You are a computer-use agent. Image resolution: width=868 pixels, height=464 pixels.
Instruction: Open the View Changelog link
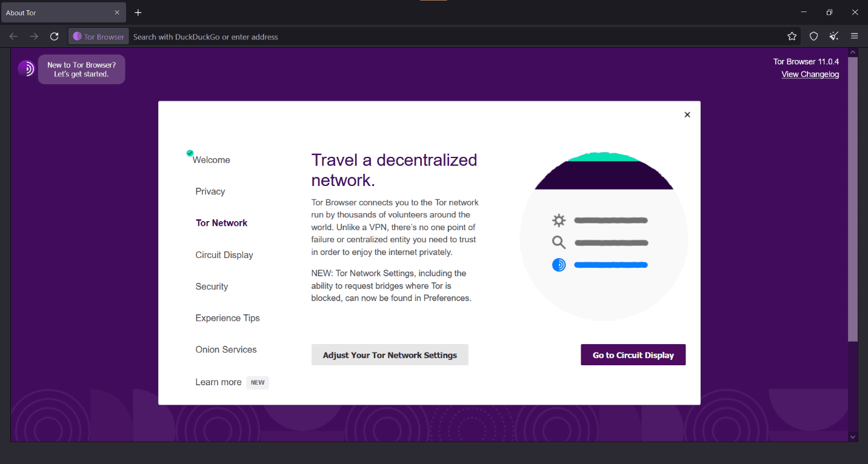pyautogui.click(x=810, y=75)
